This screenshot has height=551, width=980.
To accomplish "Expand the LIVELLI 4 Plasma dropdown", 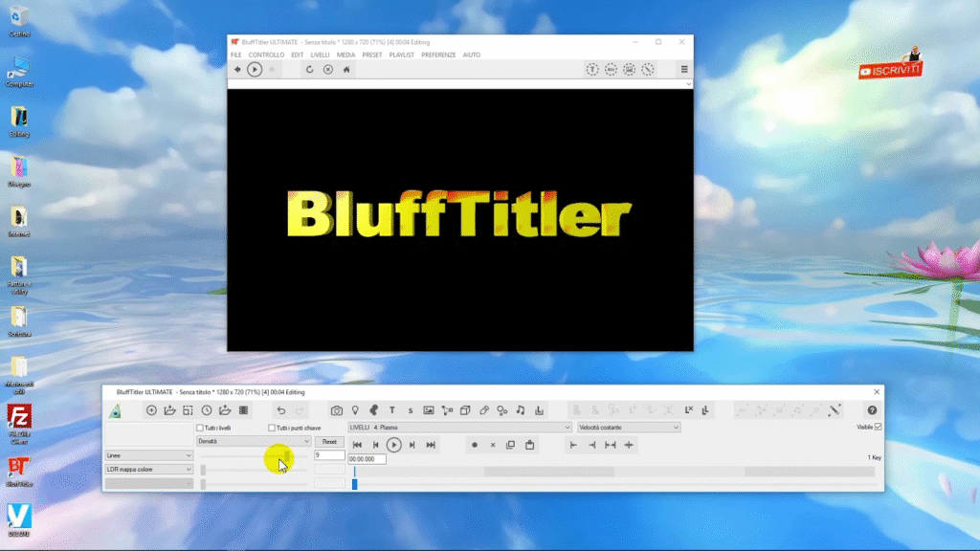I will click(459, 428).
